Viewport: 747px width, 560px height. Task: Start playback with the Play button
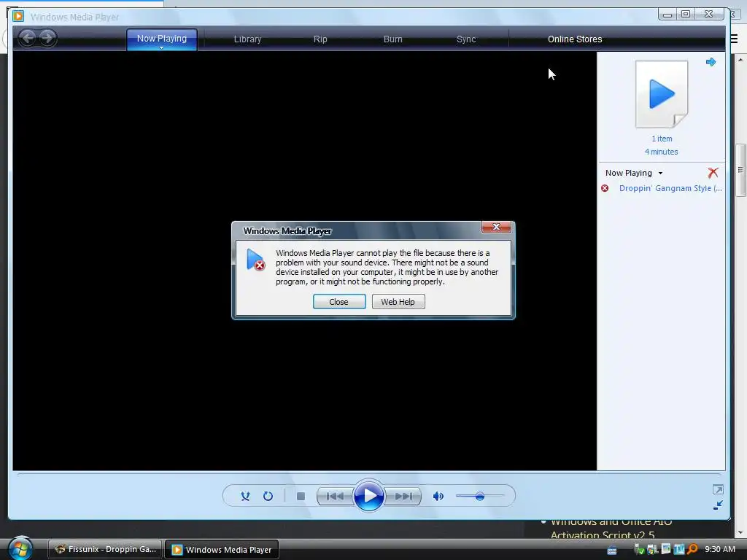pyautogui.click(x=368, y=496)
